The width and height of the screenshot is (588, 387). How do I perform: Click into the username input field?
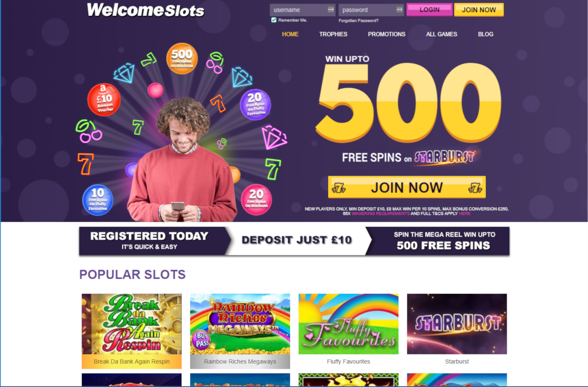click(x=302, y=9)
